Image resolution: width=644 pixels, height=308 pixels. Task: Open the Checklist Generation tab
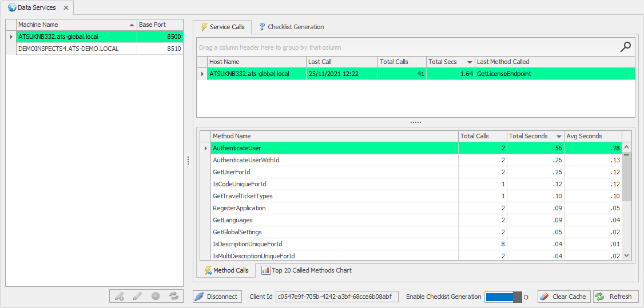click(x=291, y=27)
